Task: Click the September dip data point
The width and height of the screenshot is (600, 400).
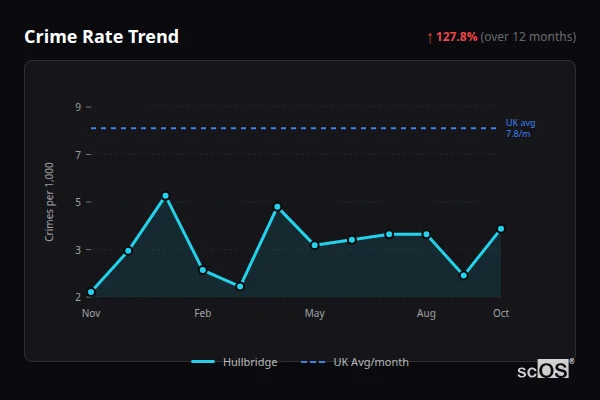Action: tap(464, 275)
